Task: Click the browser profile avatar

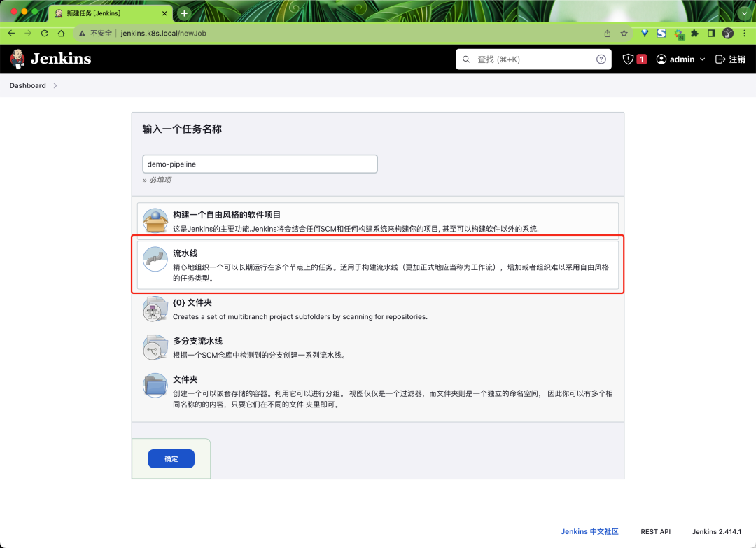Action: point(728,34)
